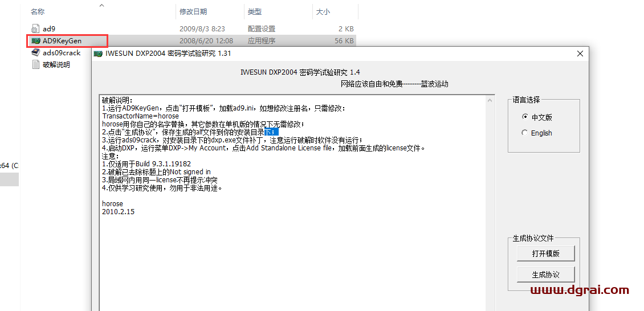Select the 中文版 language radio button
This screenshot has height=311, width=644.
click(x=525, y=117)
